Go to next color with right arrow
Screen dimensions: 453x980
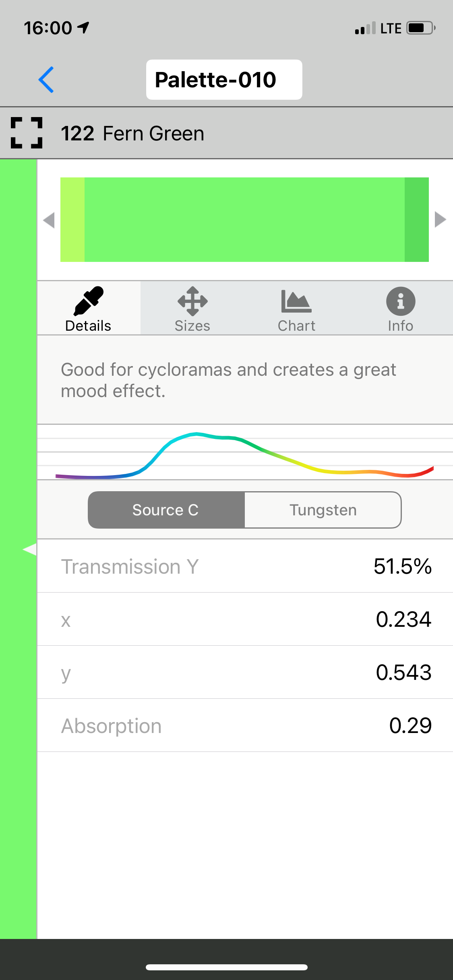[441, 220]
